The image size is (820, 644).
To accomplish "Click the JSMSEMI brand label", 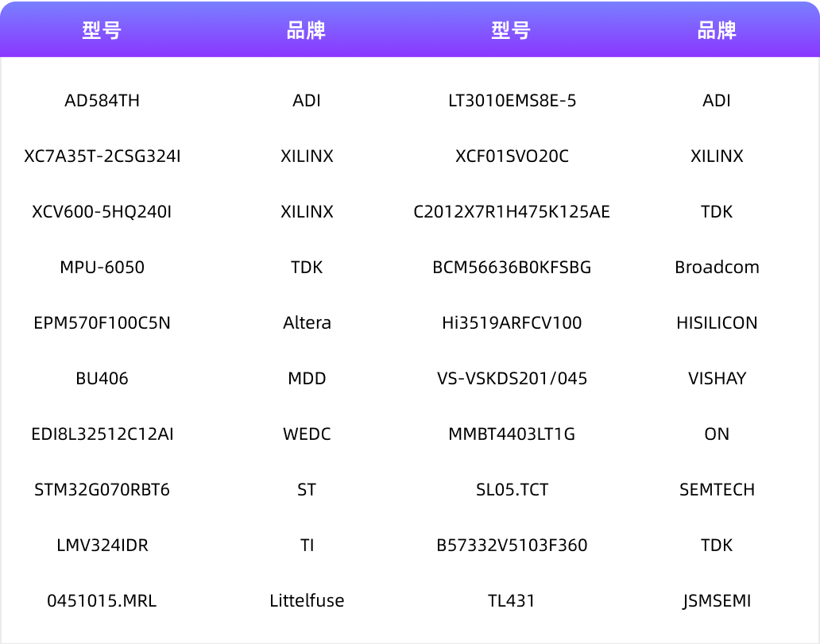I will [717, 600].
